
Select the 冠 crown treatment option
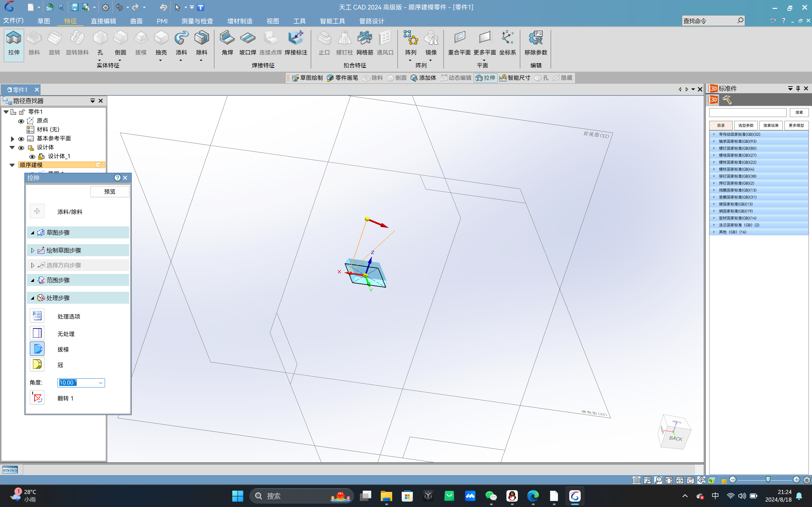click(37, 365)
